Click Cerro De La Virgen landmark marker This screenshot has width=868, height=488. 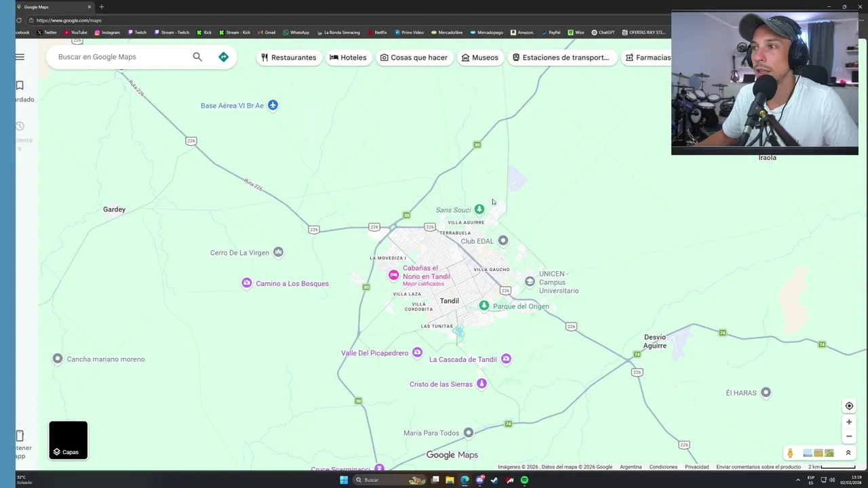tap(278, 253)
